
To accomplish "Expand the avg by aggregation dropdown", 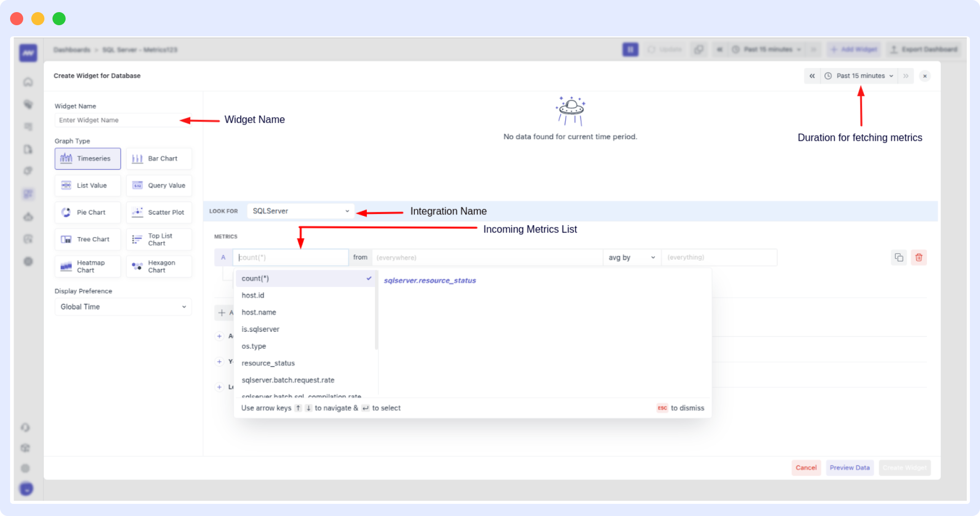I will point(631,257).
